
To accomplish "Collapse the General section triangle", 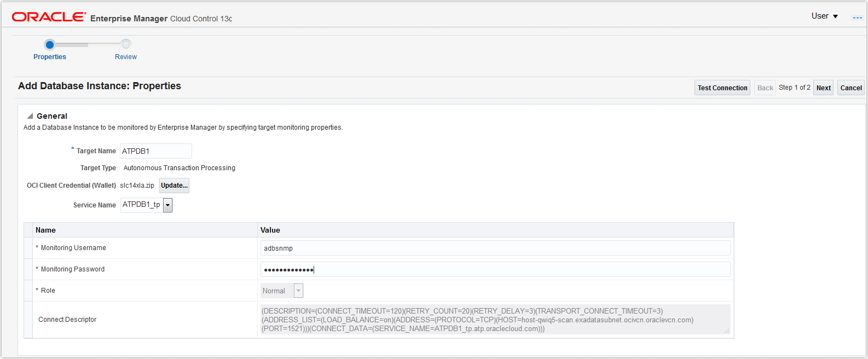I will pos(30,116).
